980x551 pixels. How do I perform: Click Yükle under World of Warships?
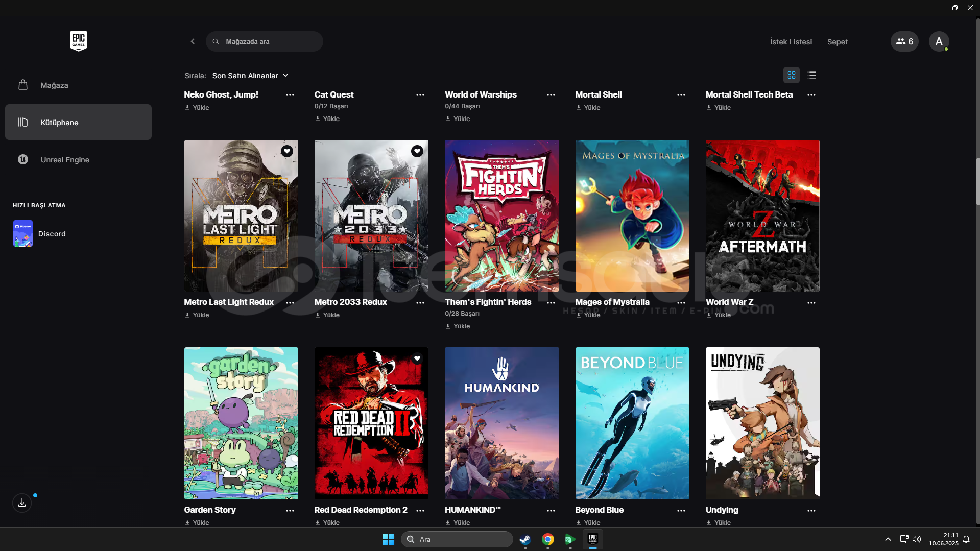[x=458, y=119]
